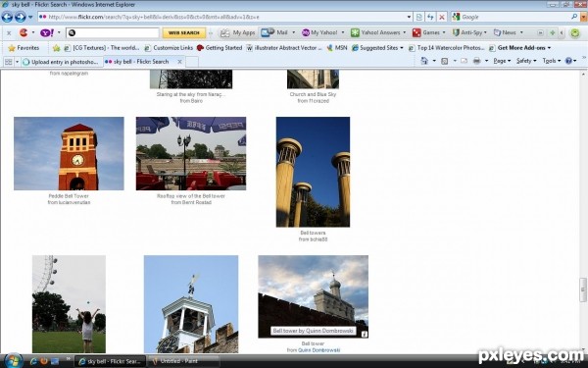This screenshot has width=588, height=368.
Task: Click the Yahoo toolbar search input field
Action: coord(113,33)
